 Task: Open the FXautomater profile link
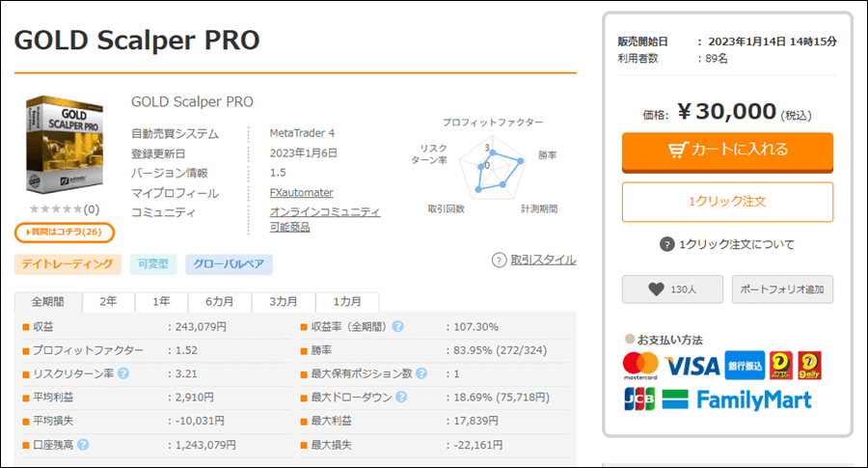[301, 193]
